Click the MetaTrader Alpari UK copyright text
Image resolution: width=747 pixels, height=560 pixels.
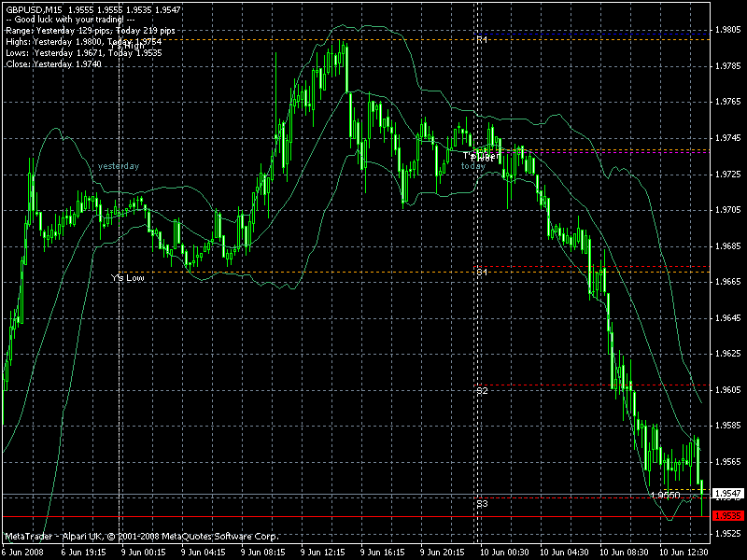pyautogui.click(x=142, y=537)
